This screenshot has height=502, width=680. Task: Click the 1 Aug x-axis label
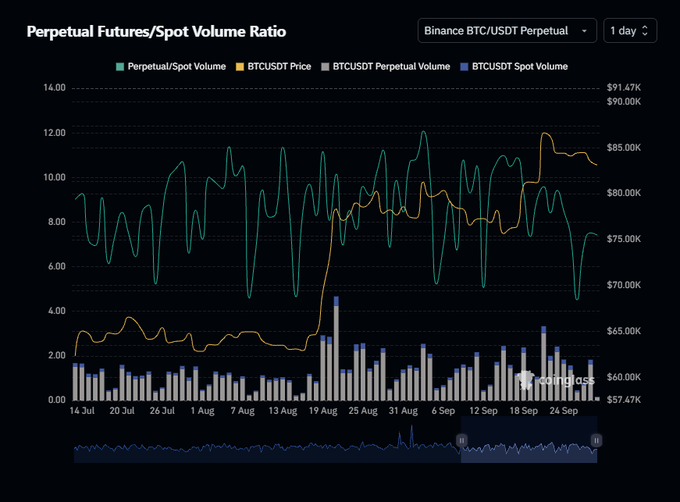[203, 411]
